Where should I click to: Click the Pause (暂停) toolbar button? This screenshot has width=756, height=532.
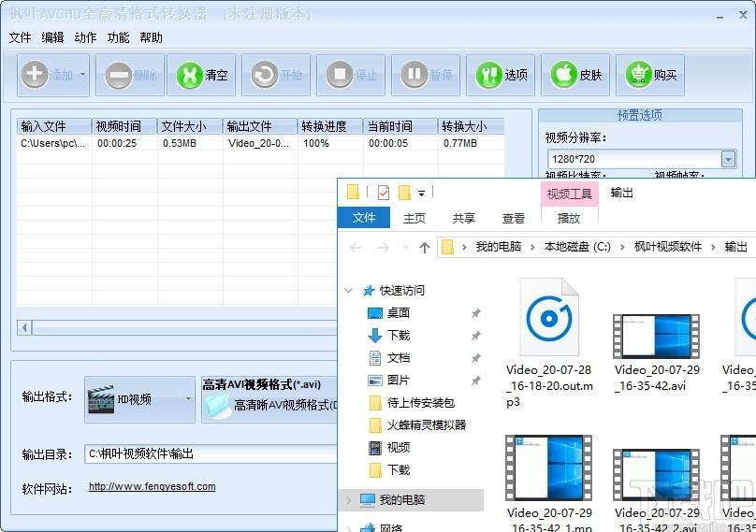pyautogui.click(x=425, y=75)
